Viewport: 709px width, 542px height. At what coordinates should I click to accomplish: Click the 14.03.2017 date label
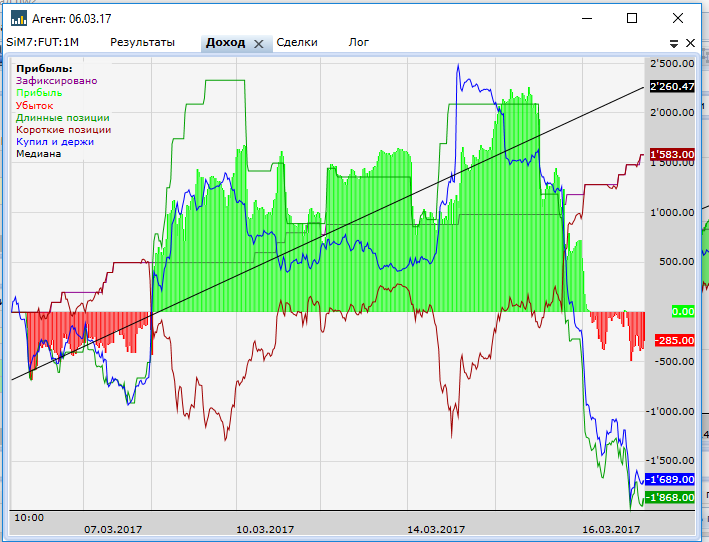click(436, 529)
